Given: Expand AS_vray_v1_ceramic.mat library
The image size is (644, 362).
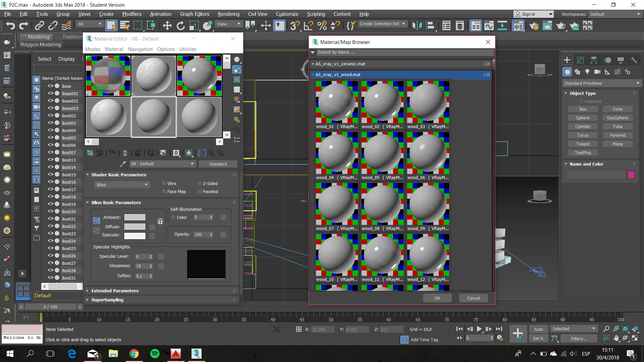Looking at the screenshot, I should (x=340, y=64).
